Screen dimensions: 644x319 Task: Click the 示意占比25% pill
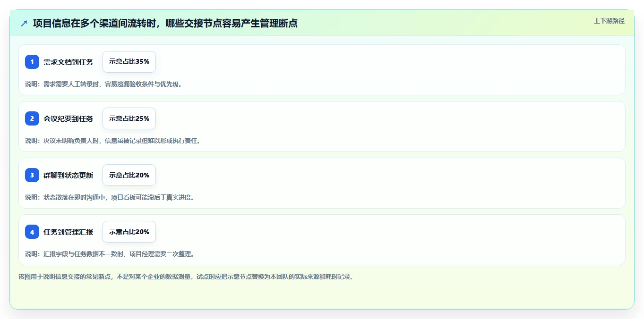129,118
